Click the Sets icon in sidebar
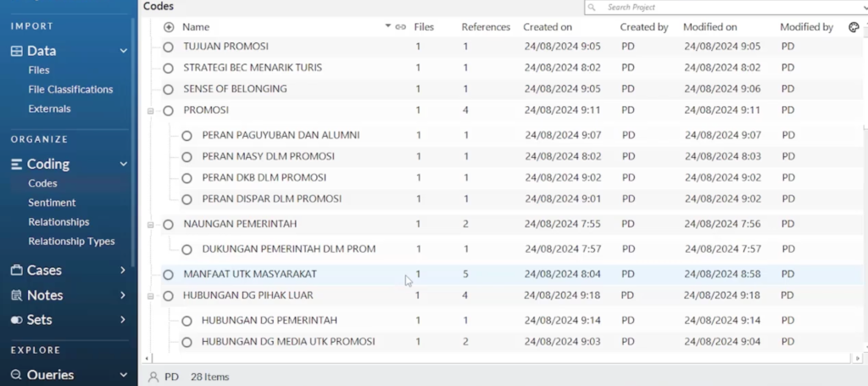The width and height of the screenshot is (868, 386). click(17, 320)
